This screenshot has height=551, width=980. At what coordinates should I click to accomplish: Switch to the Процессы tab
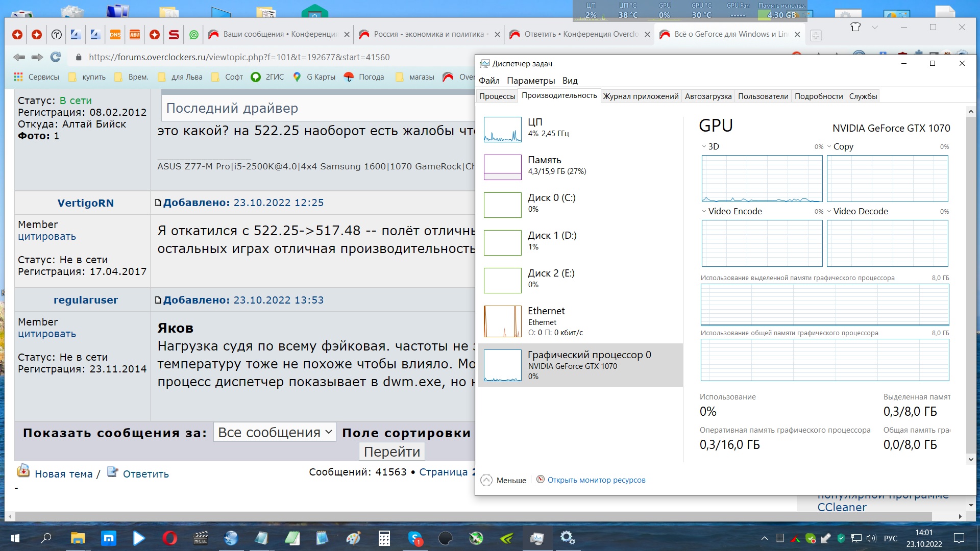point(497,96)
